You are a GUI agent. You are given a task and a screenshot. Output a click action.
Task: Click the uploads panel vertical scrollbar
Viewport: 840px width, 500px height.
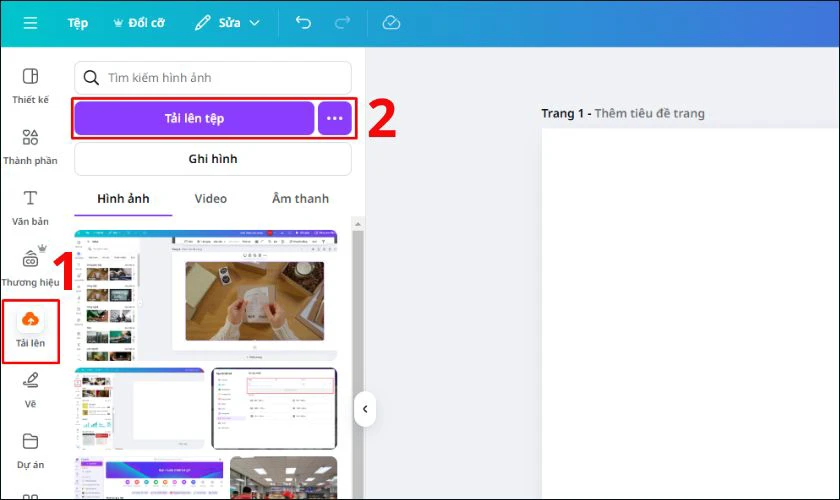[x=358, y=364]
